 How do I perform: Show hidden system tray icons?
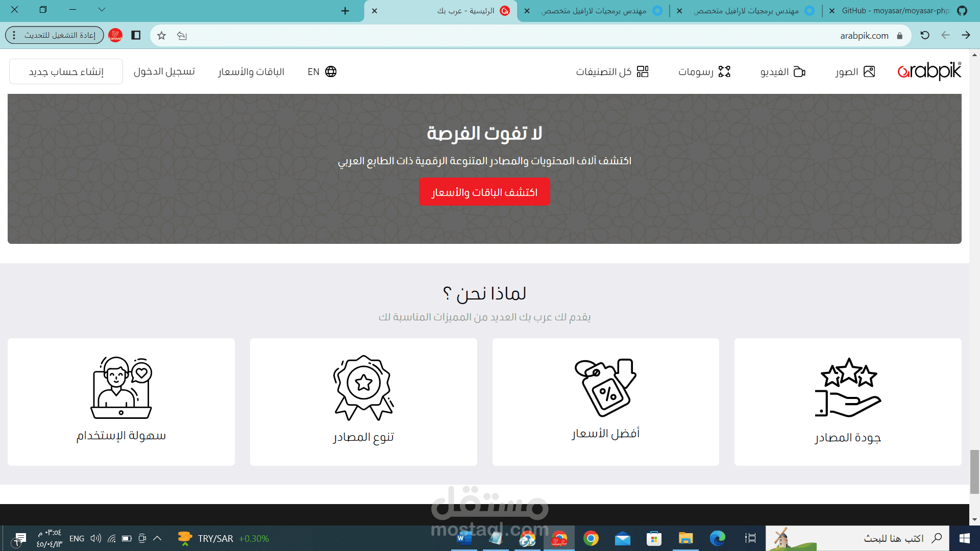tap(157, 538)
